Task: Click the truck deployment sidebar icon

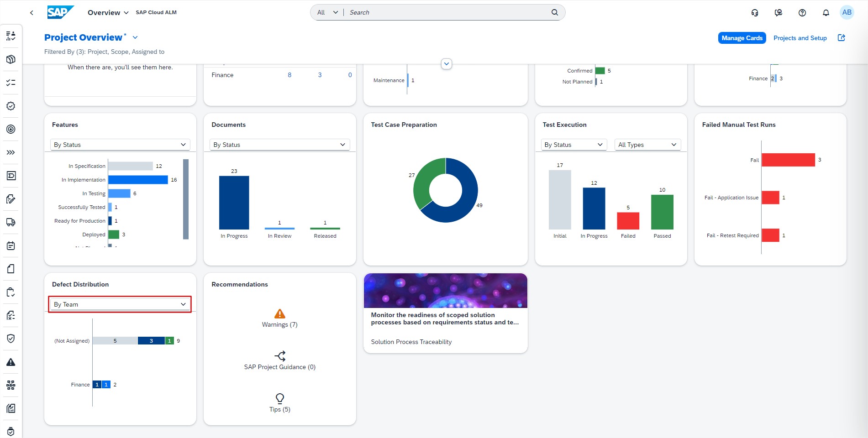Action: tap(11, 222)
